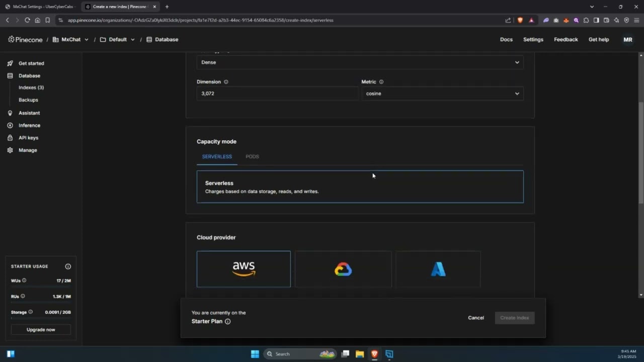Click the Brave VPN shield icon
Viewport: 644px width, 362px height.
pos(626,20)
